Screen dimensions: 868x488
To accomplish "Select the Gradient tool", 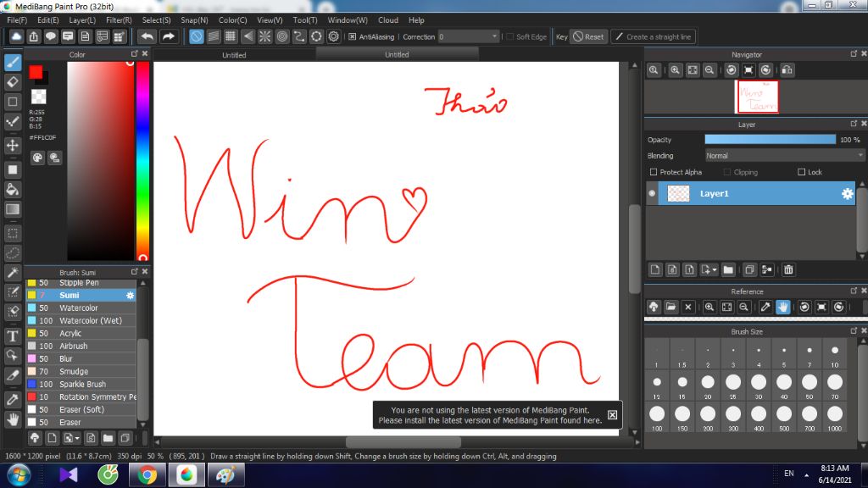I will coord(13,209).
